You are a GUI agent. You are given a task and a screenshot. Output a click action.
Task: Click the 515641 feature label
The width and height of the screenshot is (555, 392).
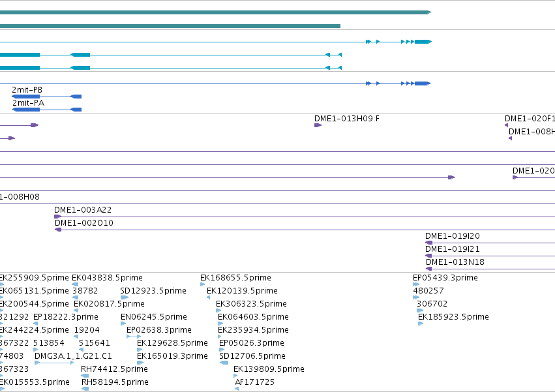[94, 343]
